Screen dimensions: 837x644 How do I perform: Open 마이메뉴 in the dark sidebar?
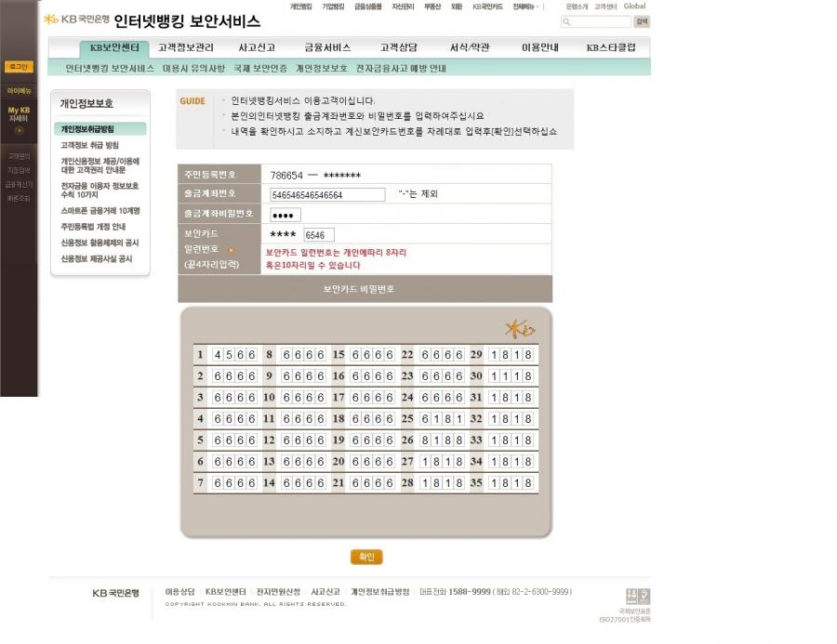pos(19,91)
